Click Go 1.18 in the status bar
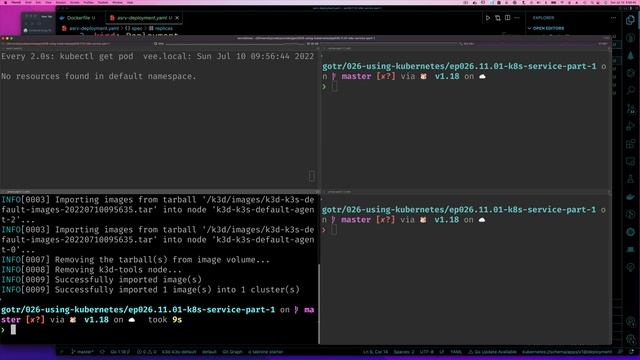 click(120, 352)
